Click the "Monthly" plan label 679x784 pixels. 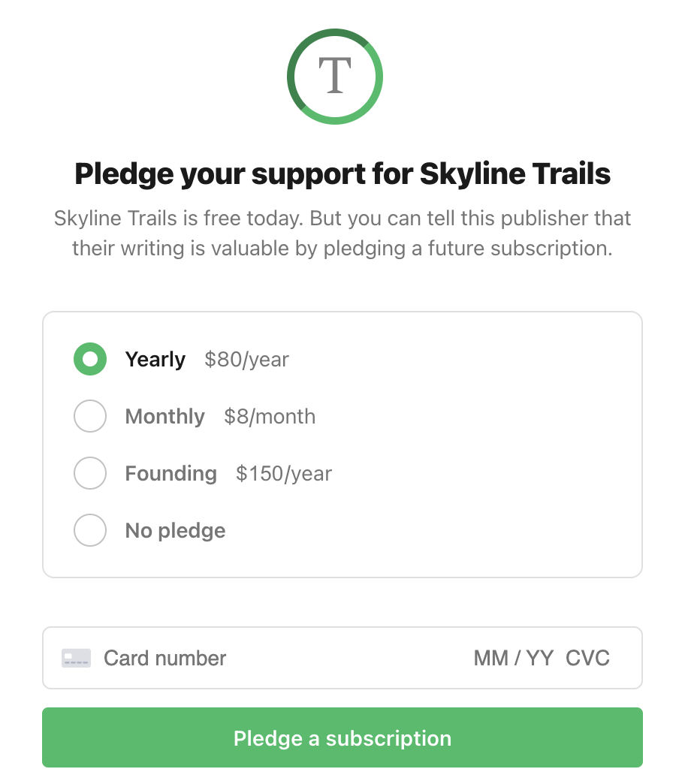pyautogui.click(x=165, y=417)
